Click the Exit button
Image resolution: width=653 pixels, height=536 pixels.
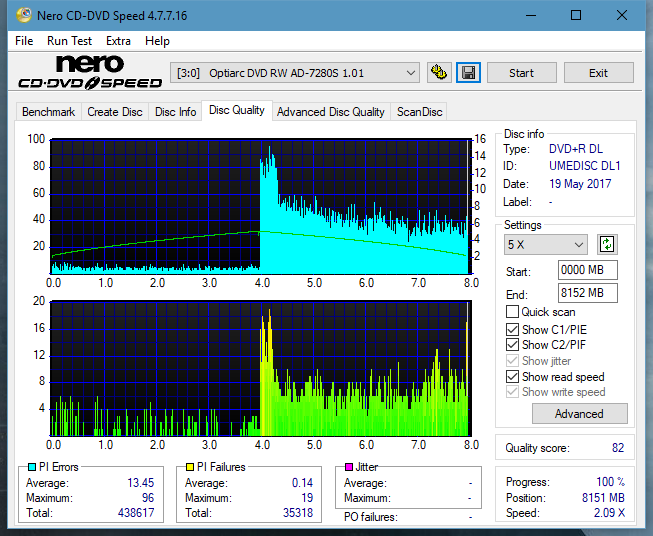click(598, 73)
